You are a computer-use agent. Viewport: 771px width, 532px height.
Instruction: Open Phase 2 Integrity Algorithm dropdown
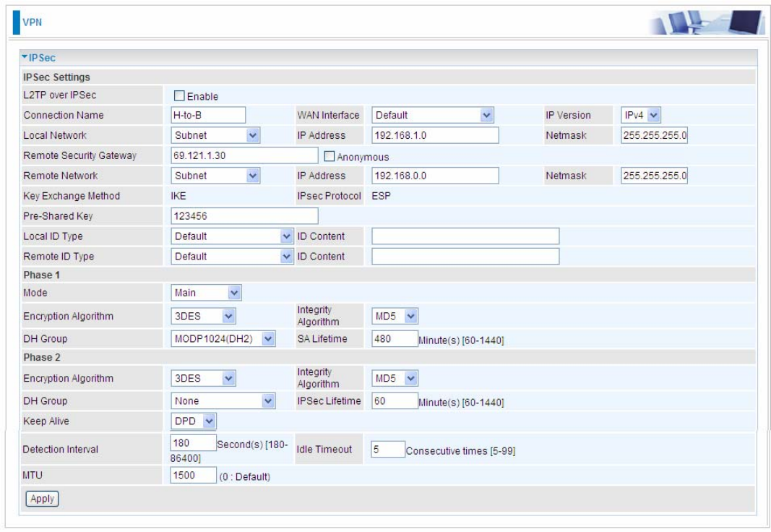[x=395, y=378]
